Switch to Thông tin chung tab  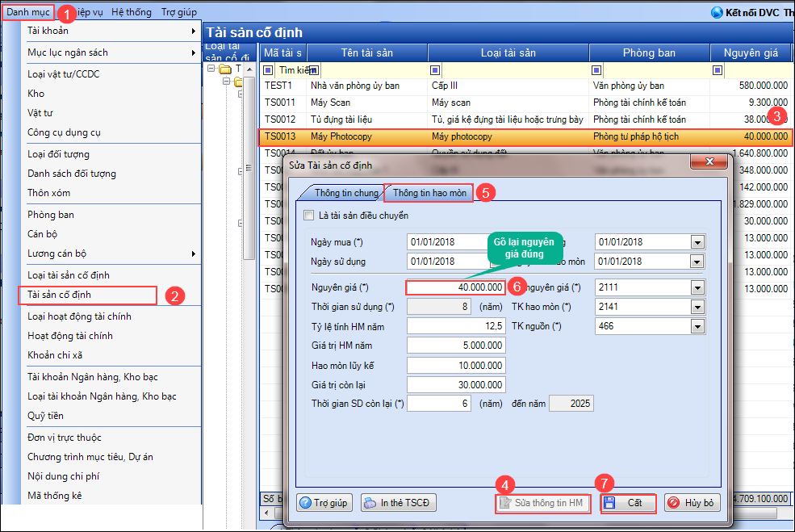tap(345, 193)
